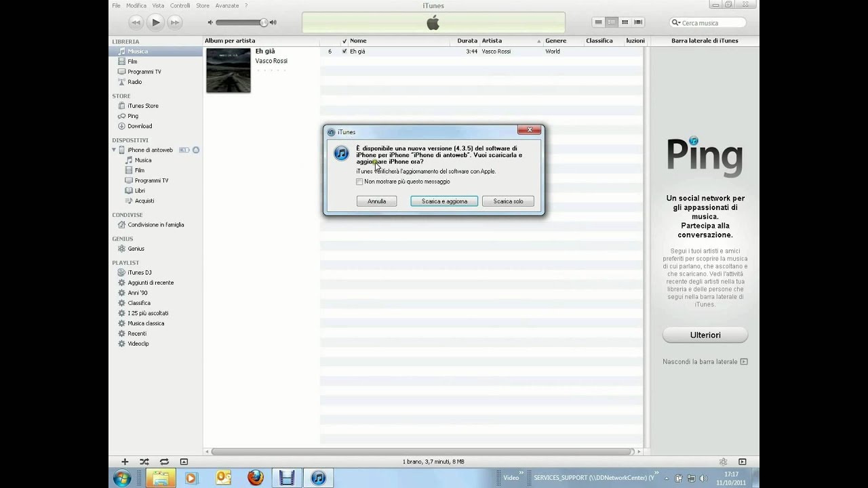Open the Vista menu
Image resolution: width=868 pixels, height=488 pixels.
(x=158, y=5)
